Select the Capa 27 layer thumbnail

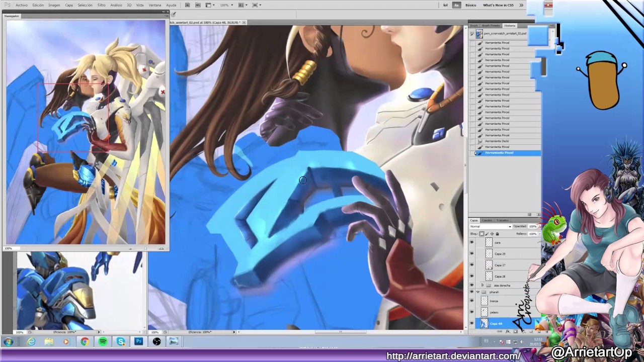tap(489, 265)
